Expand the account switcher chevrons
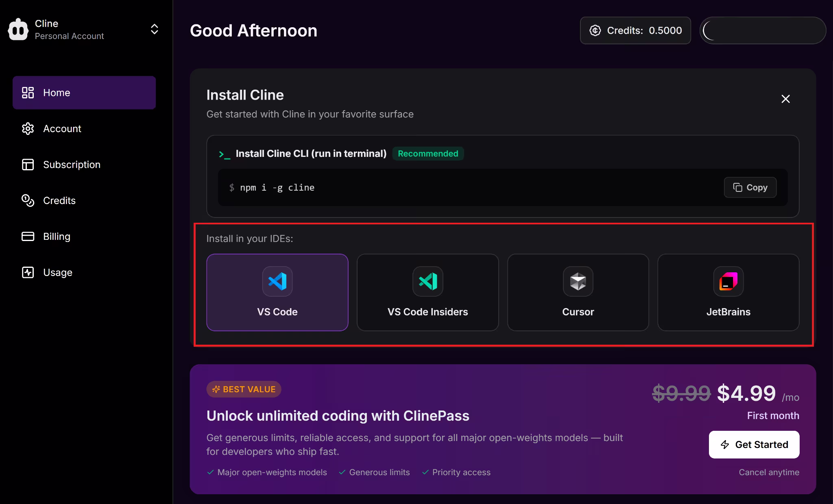The image size is (833, 504). [154, 29]
